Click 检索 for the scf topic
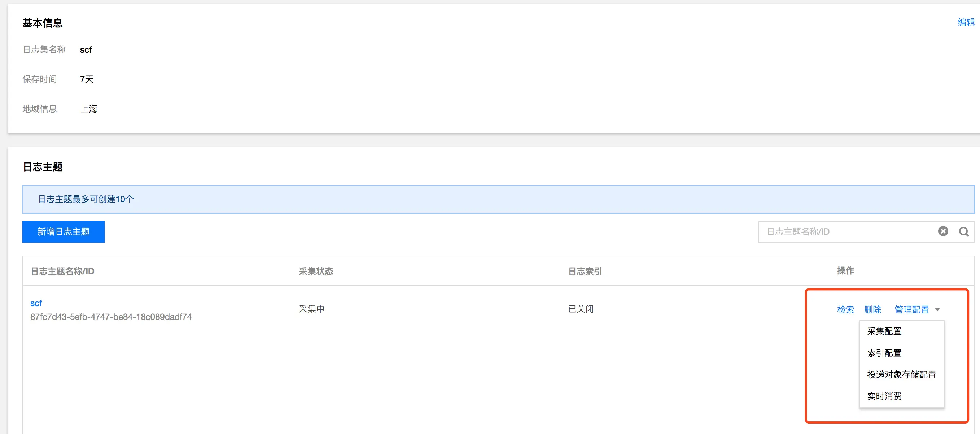Viewport: 980px width, 434px height. tap(845, 309)
